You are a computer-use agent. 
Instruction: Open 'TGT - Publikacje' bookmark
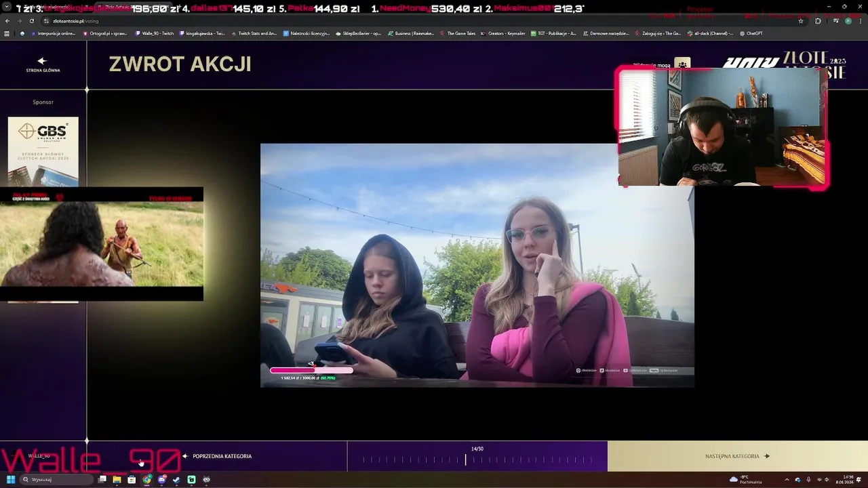553,33
